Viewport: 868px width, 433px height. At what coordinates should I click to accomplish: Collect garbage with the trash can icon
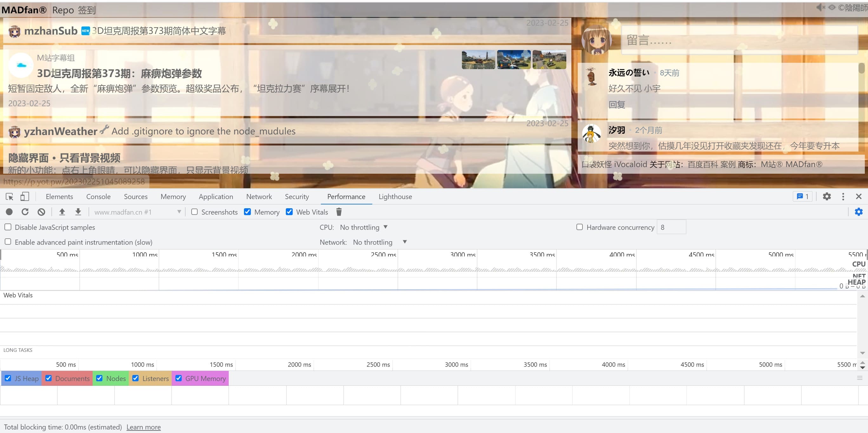pyautogui.click(x=339, y=212)
